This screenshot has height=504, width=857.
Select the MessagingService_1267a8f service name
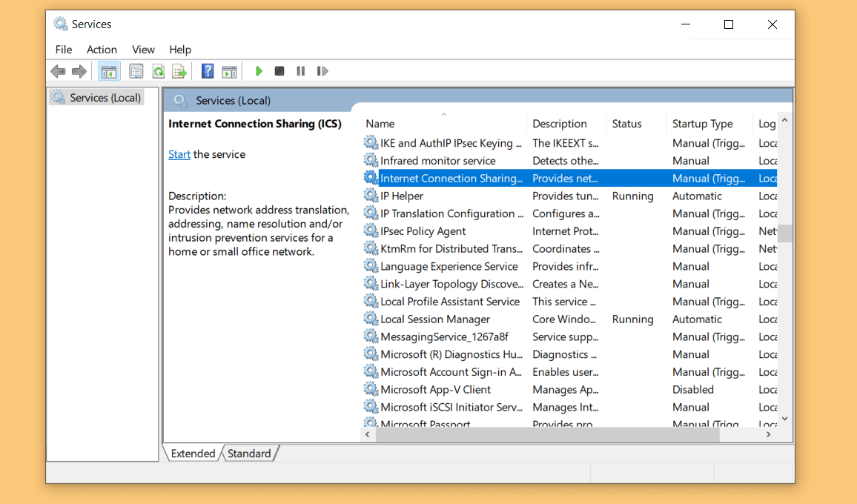click(x=444, y=336)
